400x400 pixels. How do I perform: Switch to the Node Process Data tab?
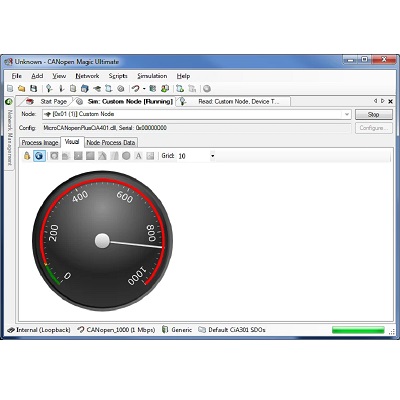111,143
